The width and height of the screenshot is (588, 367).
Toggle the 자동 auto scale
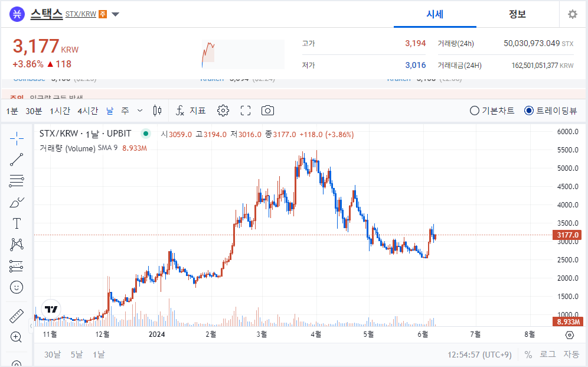[571, 354]
